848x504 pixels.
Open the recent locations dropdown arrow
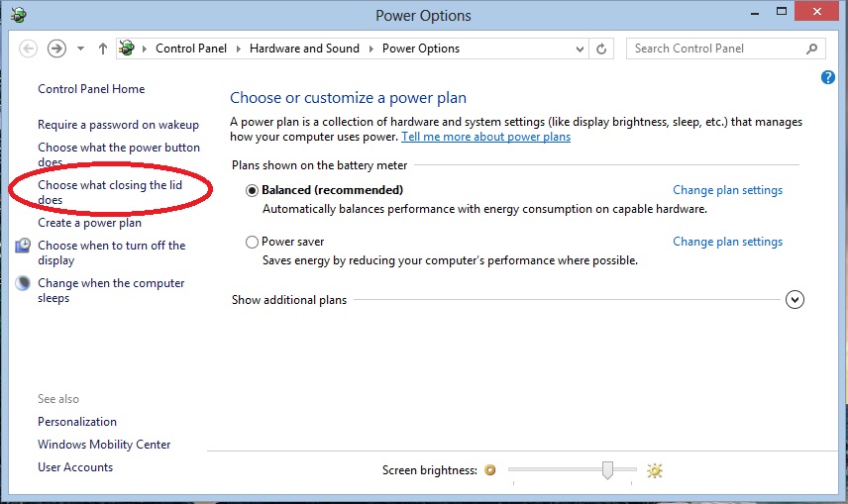[80, 49]
